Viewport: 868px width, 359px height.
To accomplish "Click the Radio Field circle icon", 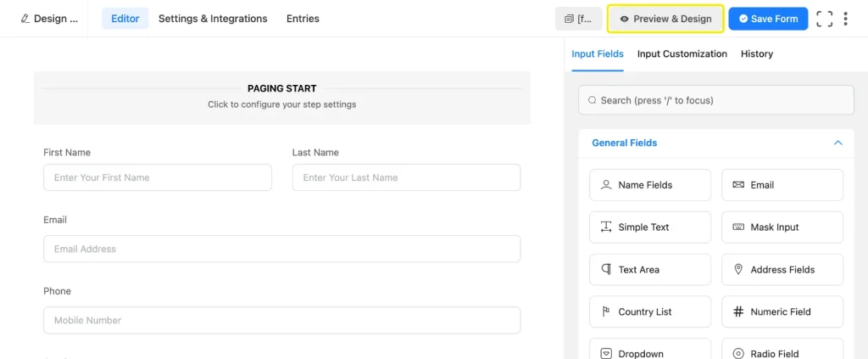I will (x=738, y=353).
